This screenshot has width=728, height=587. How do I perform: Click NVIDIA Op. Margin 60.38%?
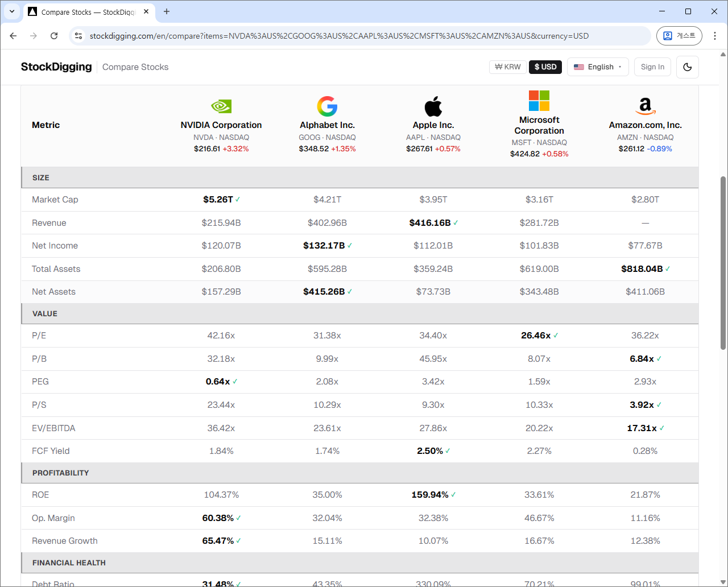218,518
